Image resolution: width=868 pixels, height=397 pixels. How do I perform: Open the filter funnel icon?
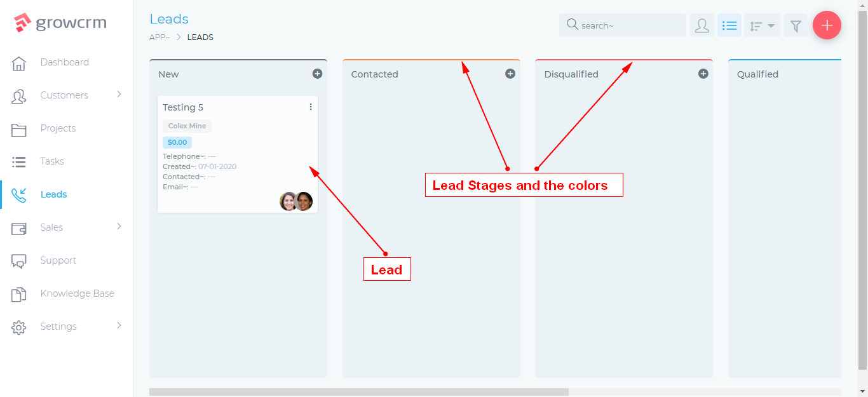[795, 25]
